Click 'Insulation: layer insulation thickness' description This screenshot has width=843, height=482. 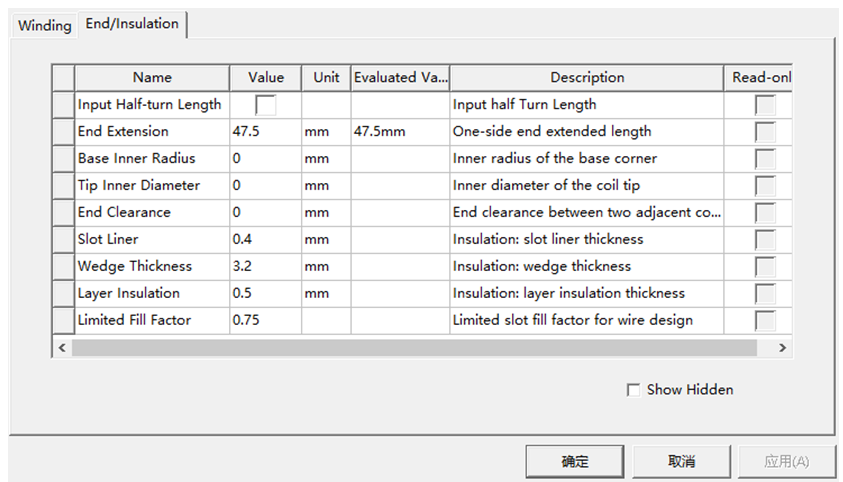click(587, 293)
